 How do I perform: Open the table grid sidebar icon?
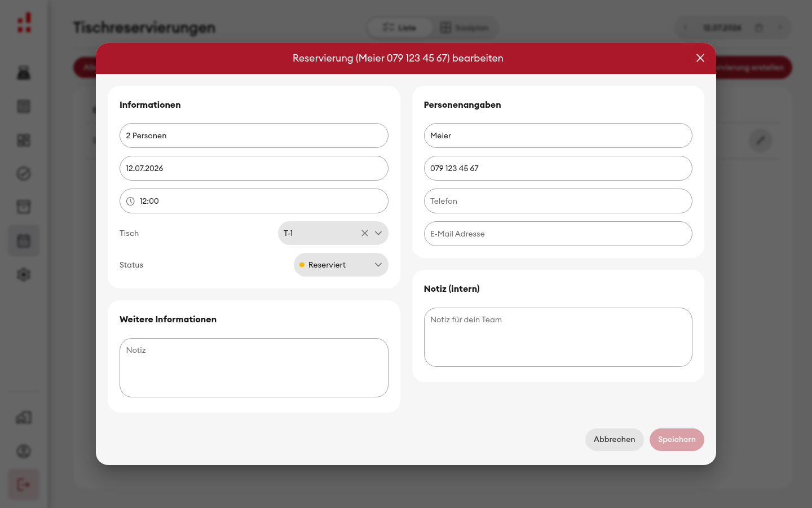coord(24,106)
